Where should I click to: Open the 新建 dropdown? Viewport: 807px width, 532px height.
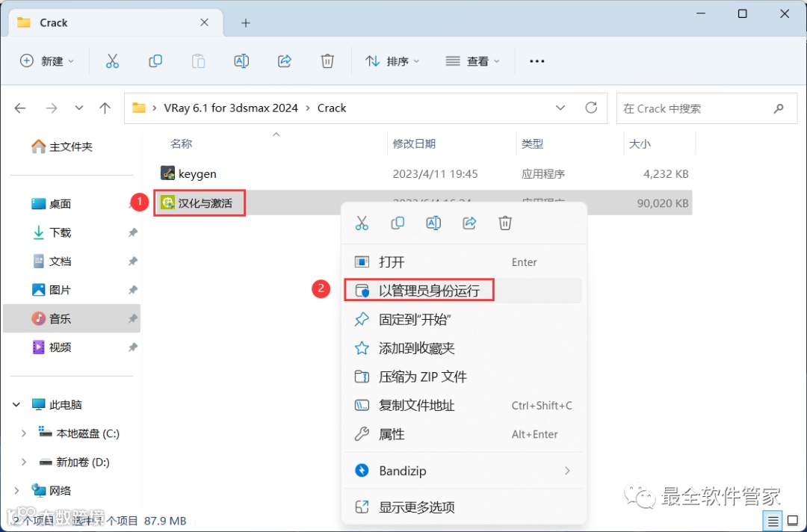(47, 61)
